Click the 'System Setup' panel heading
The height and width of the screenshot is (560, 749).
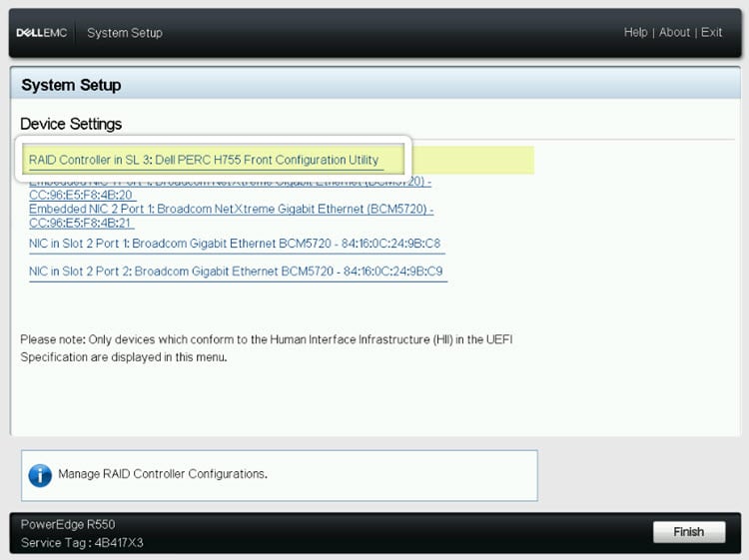71,85
